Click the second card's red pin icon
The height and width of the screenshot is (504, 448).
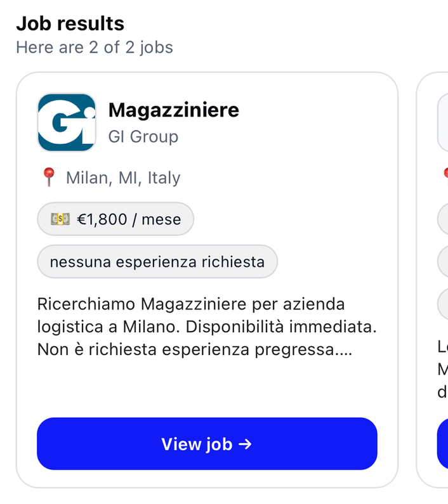click(x=445, y=172)
